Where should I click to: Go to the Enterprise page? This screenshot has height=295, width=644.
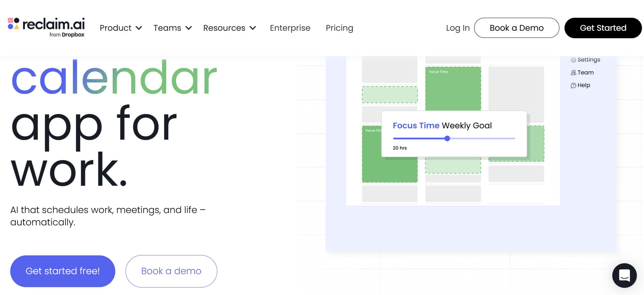[x=290, y=28]
